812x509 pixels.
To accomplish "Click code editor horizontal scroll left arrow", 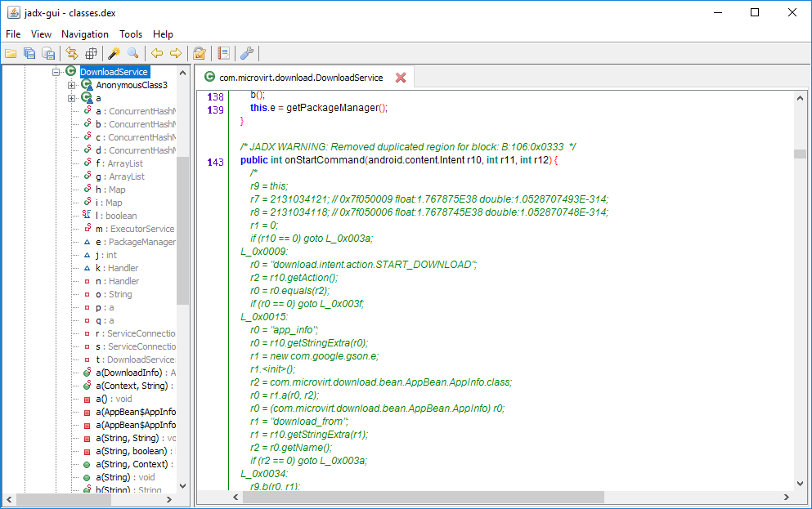I will coord(236,497).
